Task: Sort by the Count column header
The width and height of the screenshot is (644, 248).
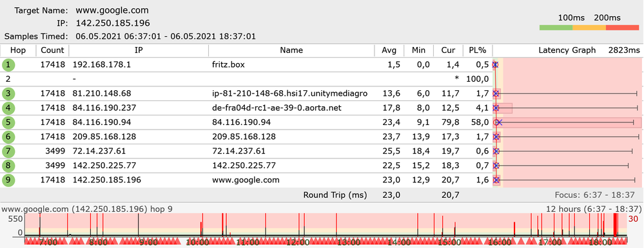Action: [53, 50]
